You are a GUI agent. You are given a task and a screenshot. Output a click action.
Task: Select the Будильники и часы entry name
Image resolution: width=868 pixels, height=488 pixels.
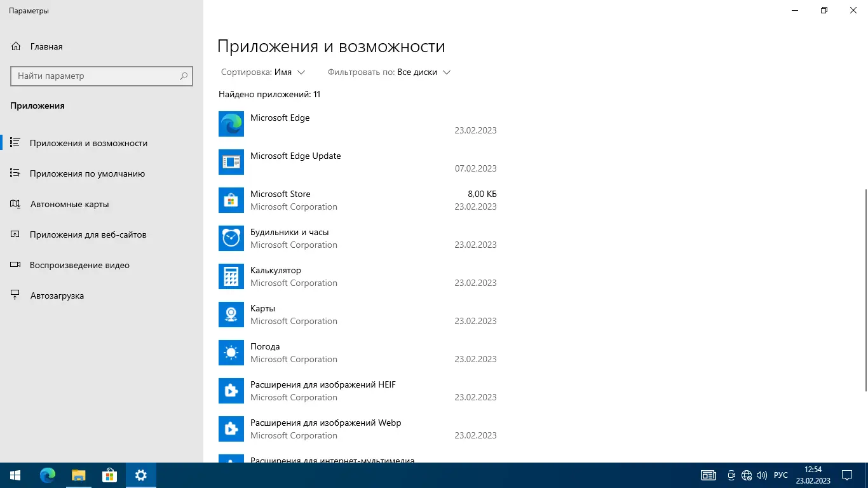290,232
